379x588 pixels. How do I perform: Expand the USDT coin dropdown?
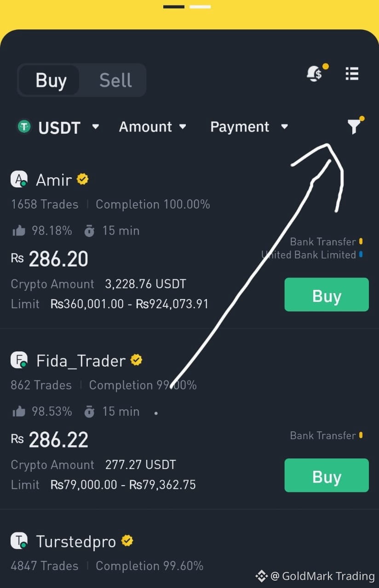pos(95,126)
